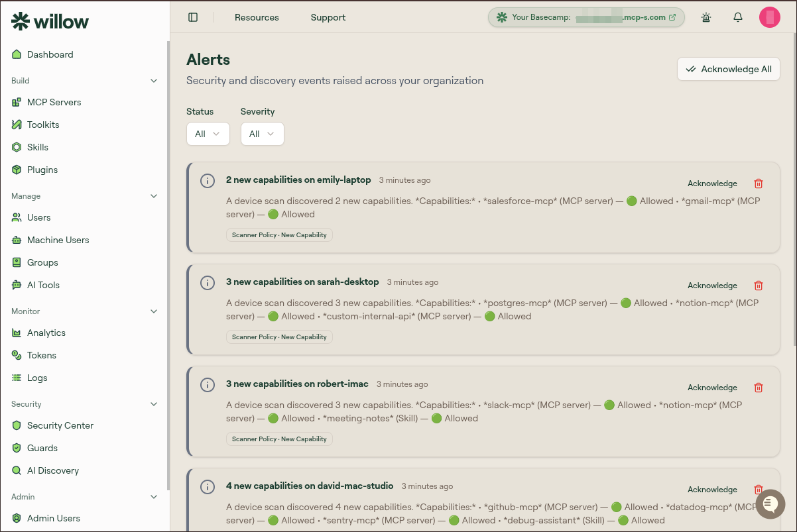Open the alerts siren icon in header

point(706,17)
